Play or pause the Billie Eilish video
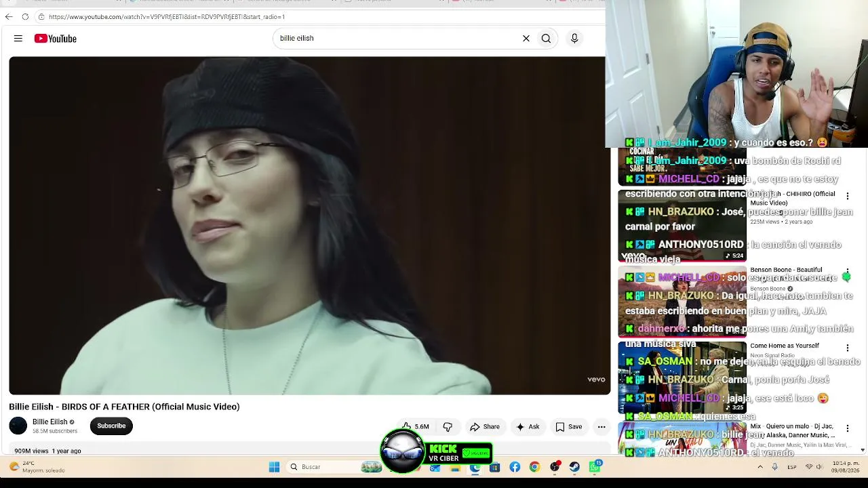Screen dimensions: 868x488 point(309,225)
